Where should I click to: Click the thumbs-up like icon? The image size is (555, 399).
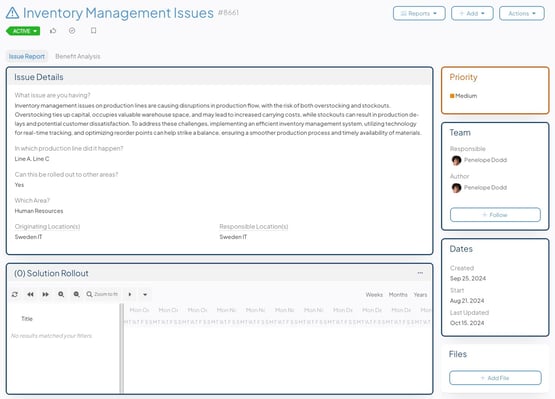pyautogui.click(x=53, y=31)
